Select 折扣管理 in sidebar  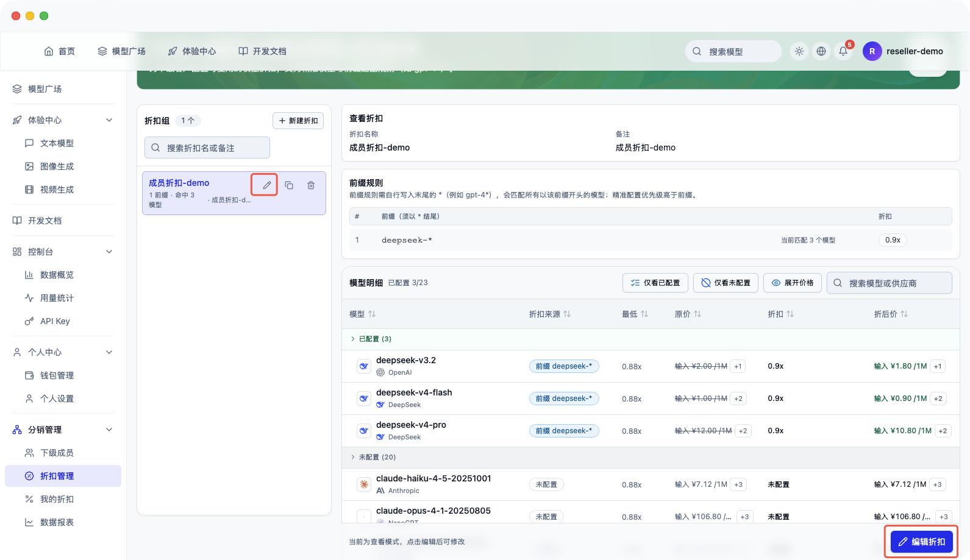pyautogui.click(x=63, y=476)
